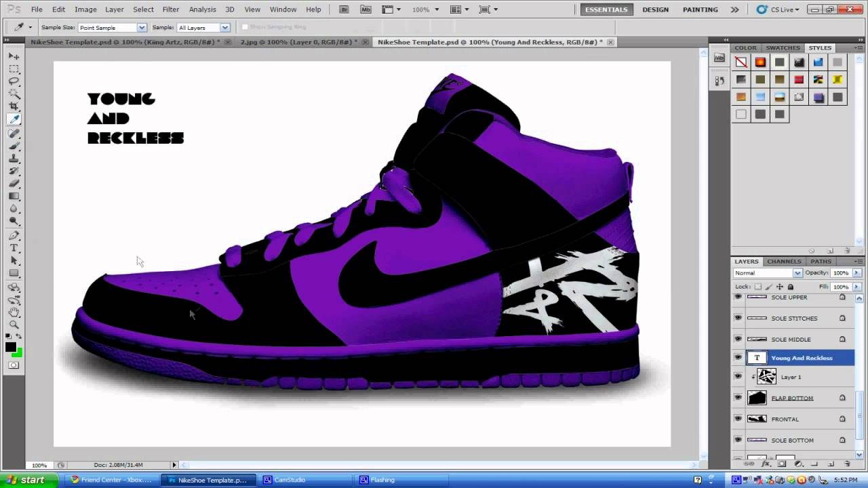Toggle lock transparent pixels
This screenshot has width=868, height=488.
click(758, 287)
